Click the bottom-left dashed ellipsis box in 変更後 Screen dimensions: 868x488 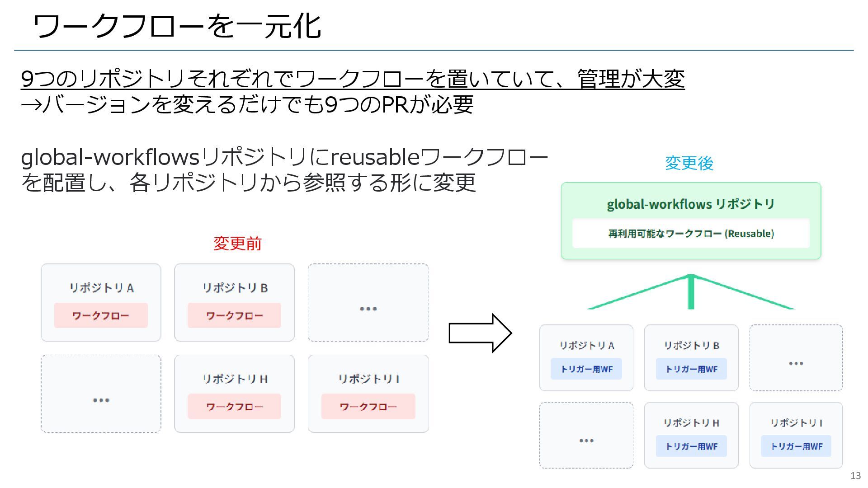pos(586,435)
